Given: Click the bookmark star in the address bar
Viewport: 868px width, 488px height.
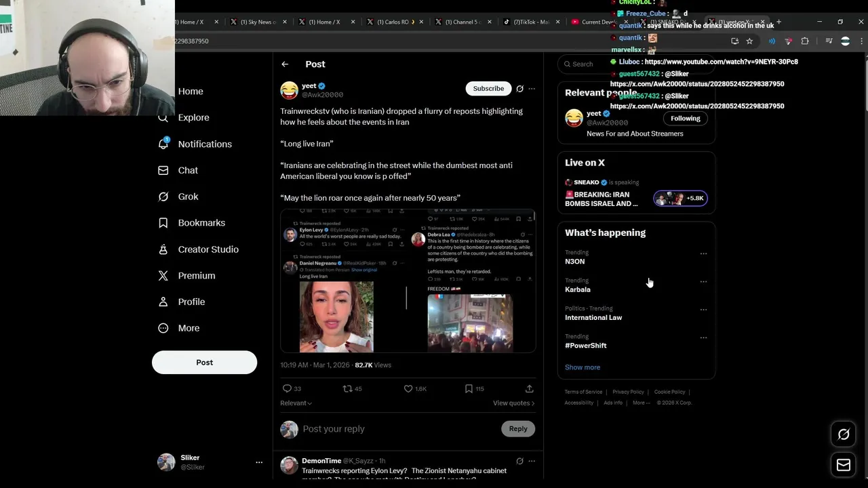Looking at the screenshot, I should 749,41.
